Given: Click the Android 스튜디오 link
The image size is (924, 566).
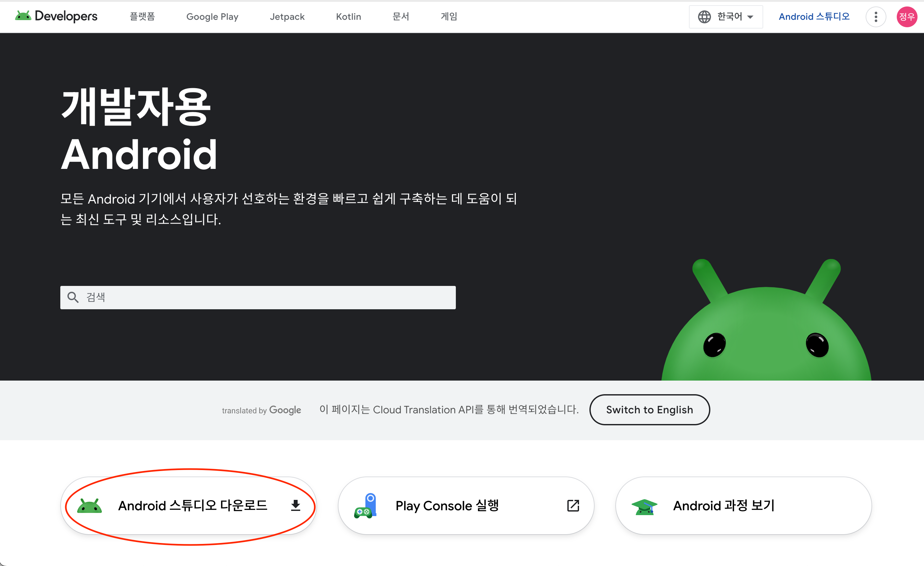Looking at the screenshot, I should pyautogui.click(x=814, y=17).
